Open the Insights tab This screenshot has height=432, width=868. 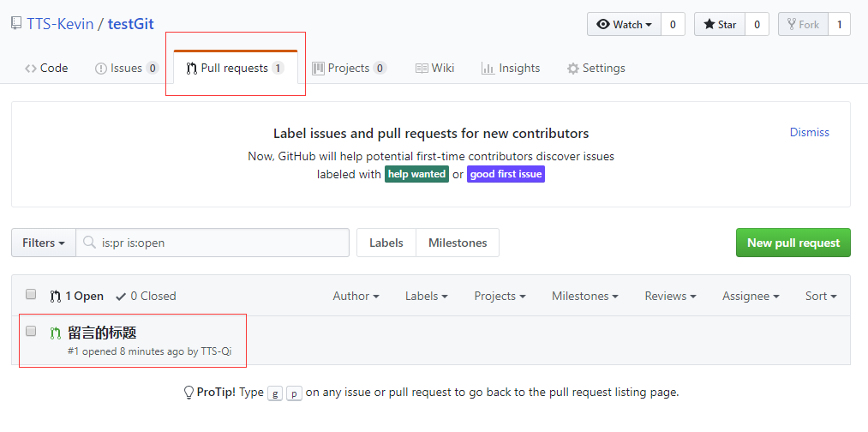(x=511, y=69)
